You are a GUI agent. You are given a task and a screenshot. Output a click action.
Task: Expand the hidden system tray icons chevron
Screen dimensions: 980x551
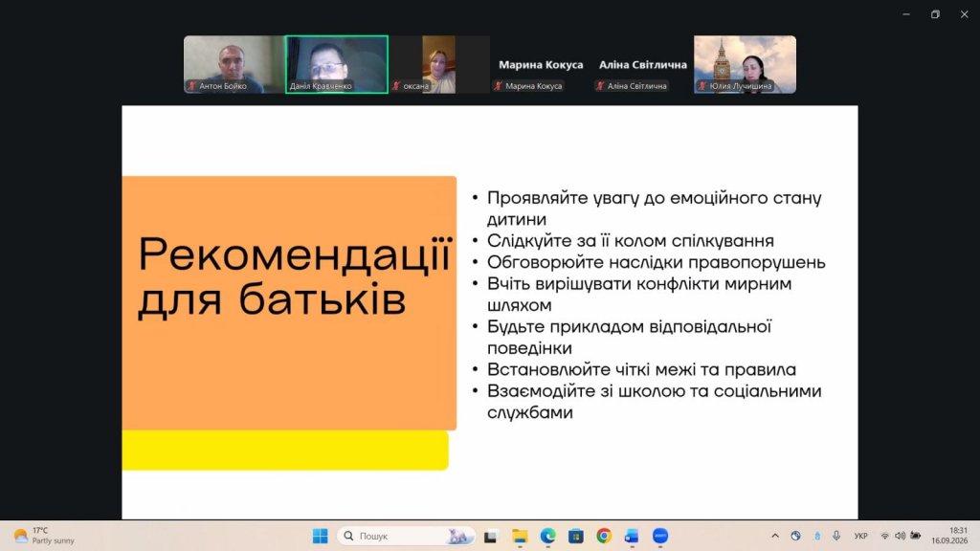pyautogui.click(x=775, y=536)
